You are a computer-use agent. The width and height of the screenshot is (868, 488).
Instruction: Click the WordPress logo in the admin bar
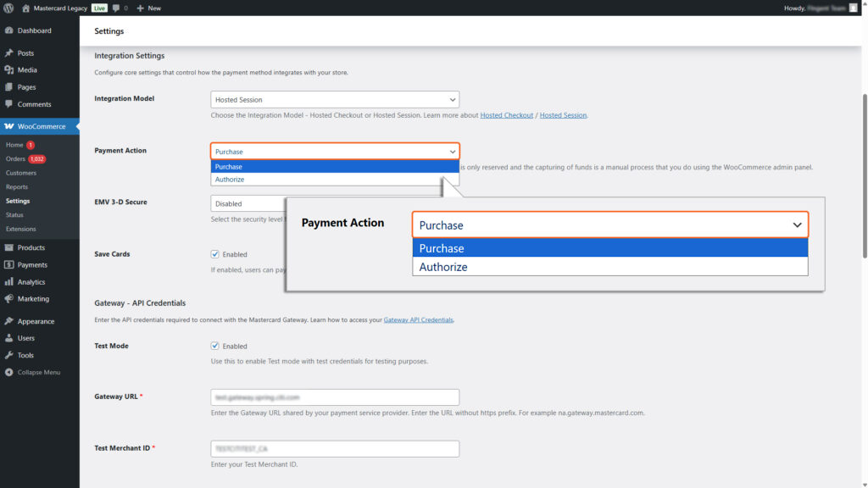pos(8,8)
